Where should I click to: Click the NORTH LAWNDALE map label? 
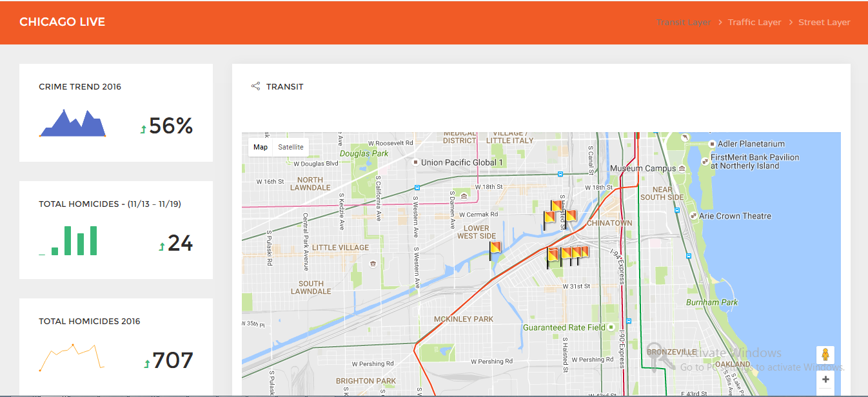(310, 184)
